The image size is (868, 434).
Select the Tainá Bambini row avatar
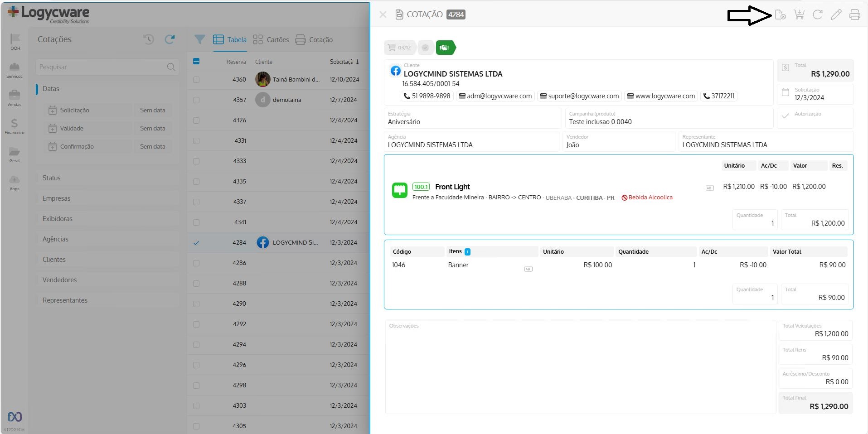[263, 79]
